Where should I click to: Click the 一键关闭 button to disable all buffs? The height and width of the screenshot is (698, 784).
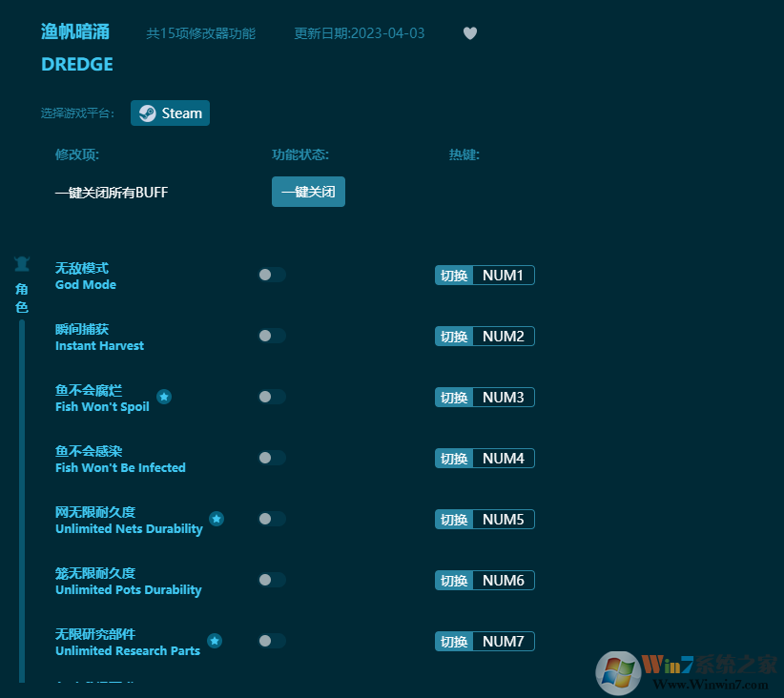[x=308, y=191]
